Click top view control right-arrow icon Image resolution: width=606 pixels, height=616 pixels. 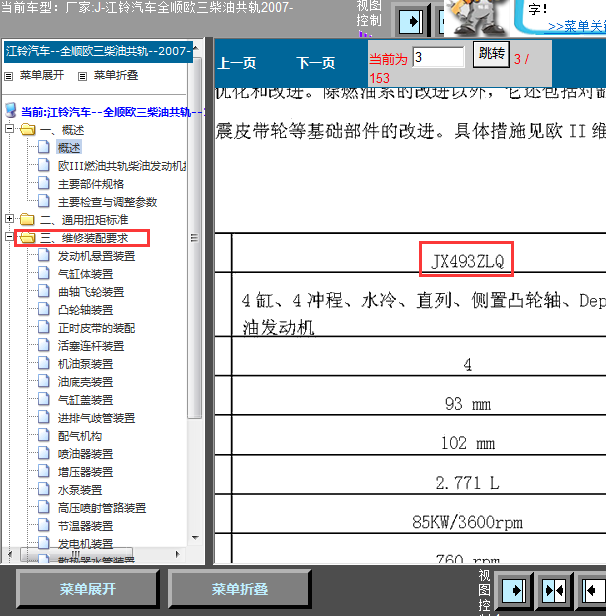tap(411, 21)
